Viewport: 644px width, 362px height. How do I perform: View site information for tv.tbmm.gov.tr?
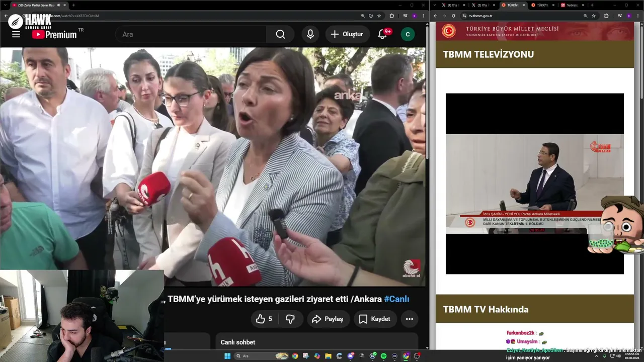pos(464,16)
